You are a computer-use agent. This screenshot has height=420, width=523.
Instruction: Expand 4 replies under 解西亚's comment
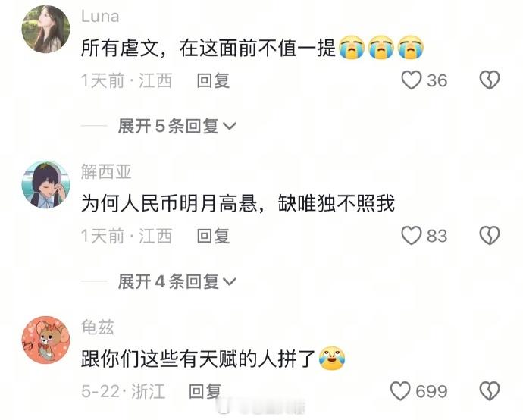[177, 281]
